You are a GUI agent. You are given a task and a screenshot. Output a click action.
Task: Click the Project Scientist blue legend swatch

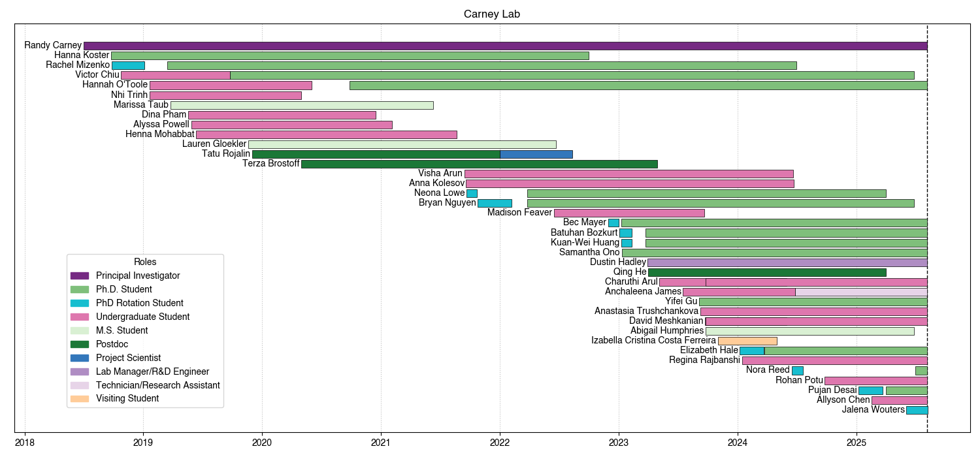pyautogui.click(x=80, y=358)
